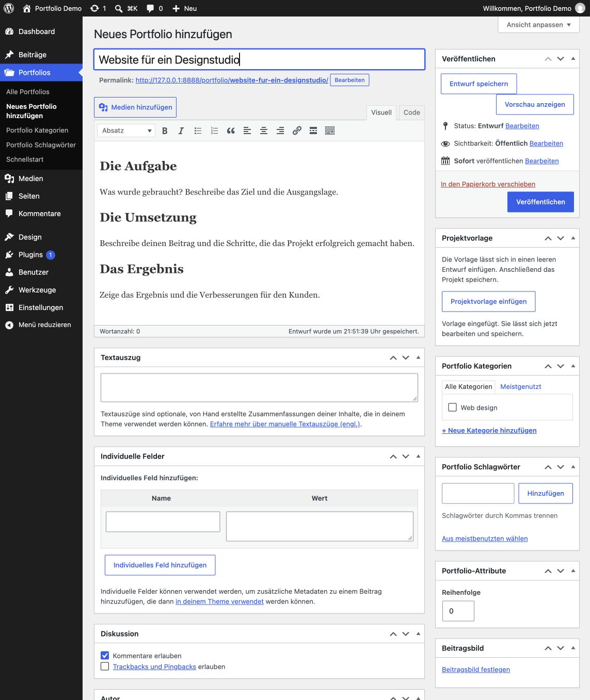
Task: Switch to the Visuell editor tab
Action: coord(381,112)
